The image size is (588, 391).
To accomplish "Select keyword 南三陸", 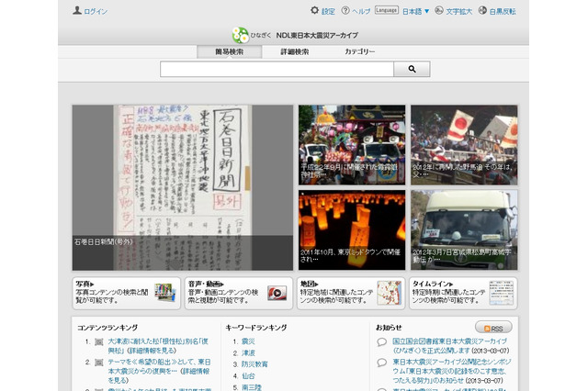I will coord(252,387).
